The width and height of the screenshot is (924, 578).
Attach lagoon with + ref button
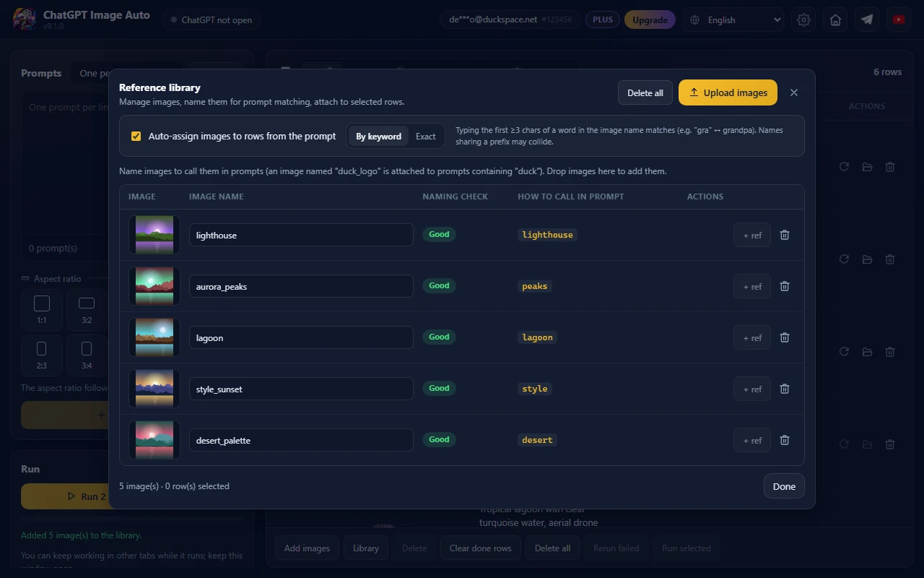(752, 337)
